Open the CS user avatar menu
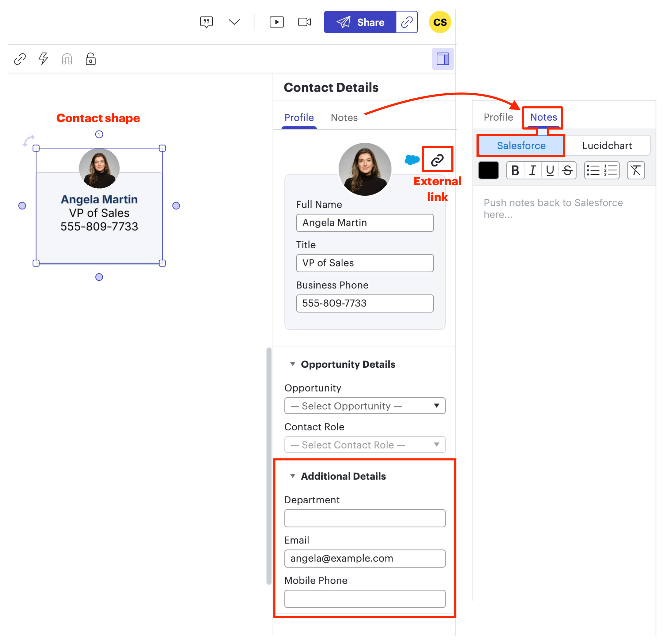This screenshot has width=666, height=644. tap(440, 22)
